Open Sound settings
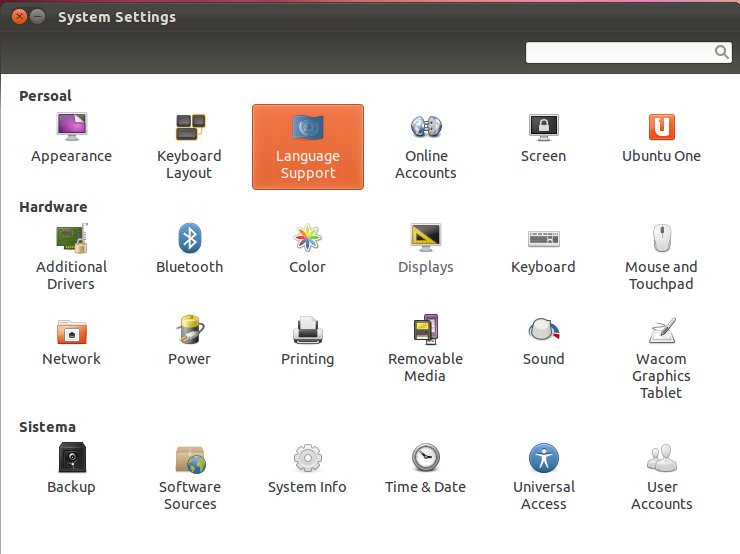This screenshot has width=740, height=554. click(543, 341)
